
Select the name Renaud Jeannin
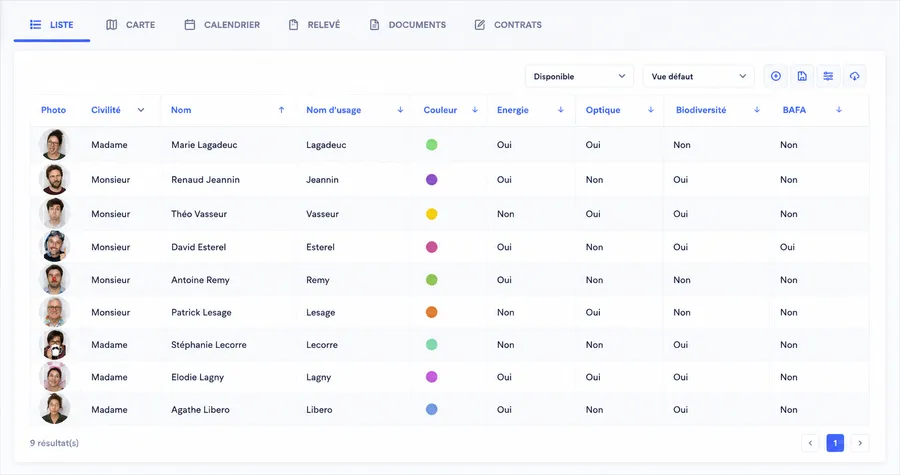[205, 180]
